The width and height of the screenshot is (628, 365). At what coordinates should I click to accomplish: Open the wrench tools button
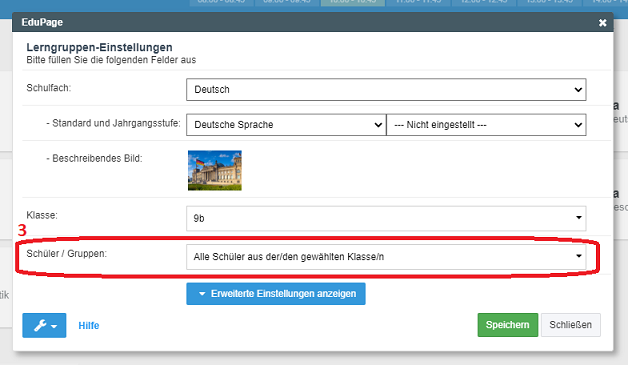pyautogui.click(x=44, y=325)
